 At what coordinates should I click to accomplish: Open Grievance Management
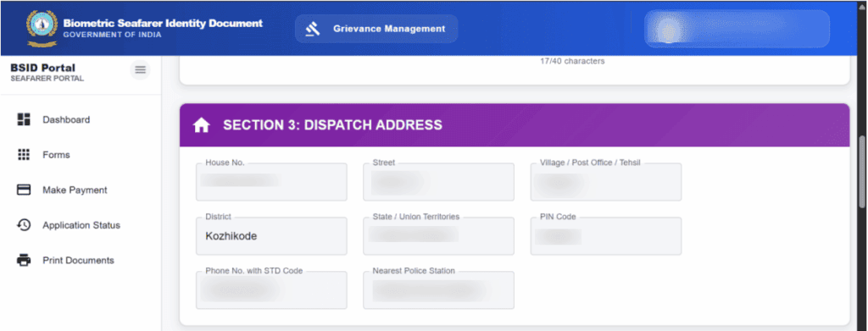click(x=376, y=29)
